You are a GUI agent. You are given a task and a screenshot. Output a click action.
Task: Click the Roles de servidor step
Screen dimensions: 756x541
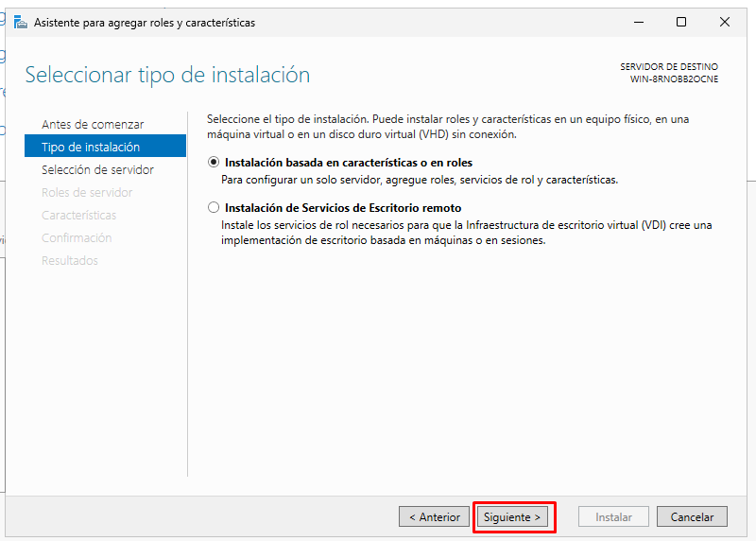pos(87,193)
